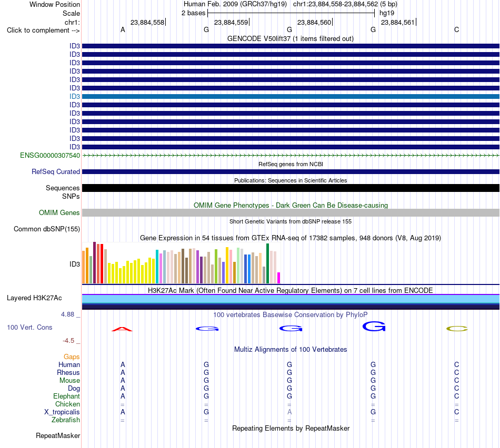This screenshot has height=448, width=500.
Task: Open the H3K27Ac Mark track title
Action: click(x=291, y=290)
